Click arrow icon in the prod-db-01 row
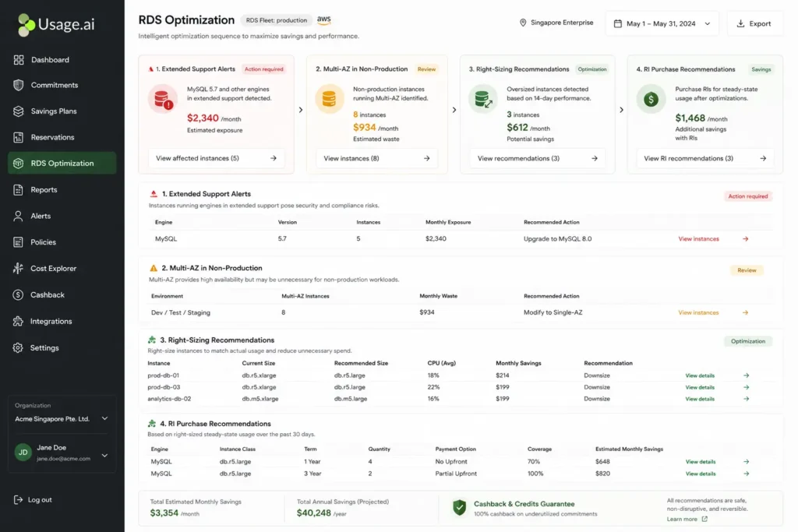This screenshot has height=532, width=798. coord(746,375)
